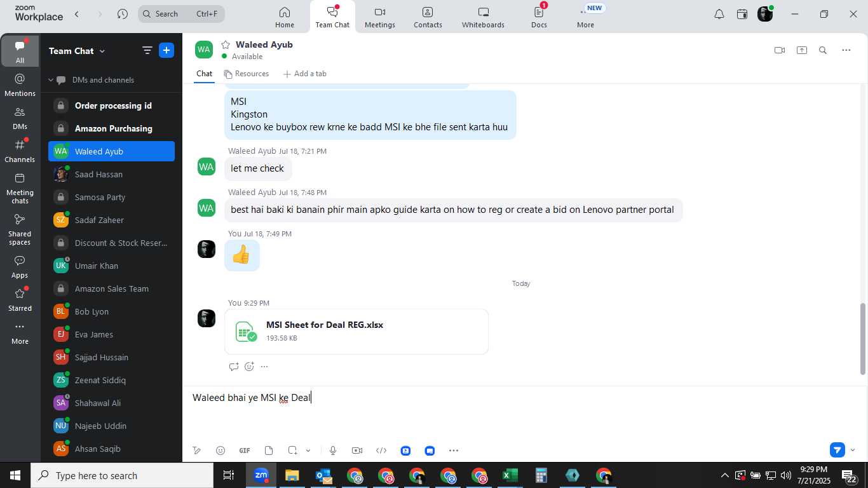Collapse the DMs and channels section
The height and width of the screenshot is (488, 868).
(51, 80)
